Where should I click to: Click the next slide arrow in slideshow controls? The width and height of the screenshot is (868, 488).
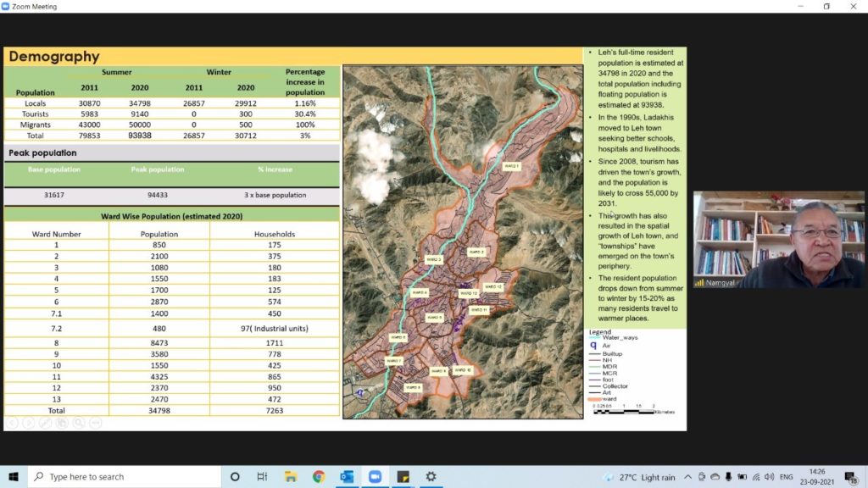click(30, 422)
